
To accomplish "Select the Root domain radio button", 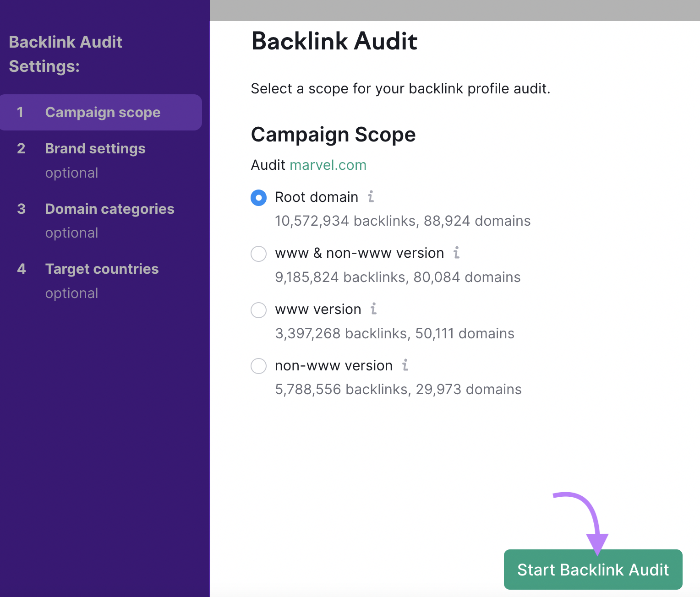I will pyautogui.click(x=259, y=197).
